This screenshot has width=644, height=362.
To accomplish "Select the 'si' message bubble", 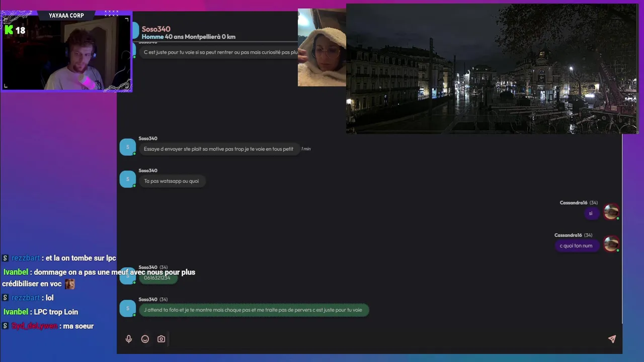I will (591, 214).
